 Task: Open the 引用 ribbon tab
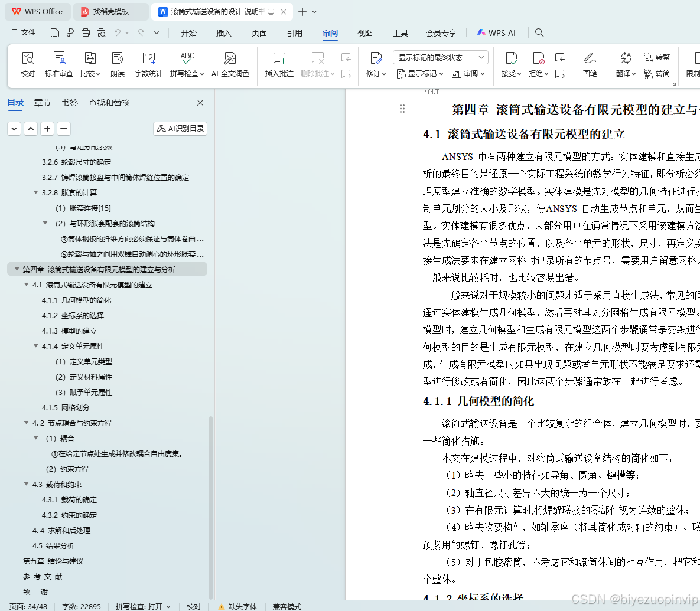point(295,33)
